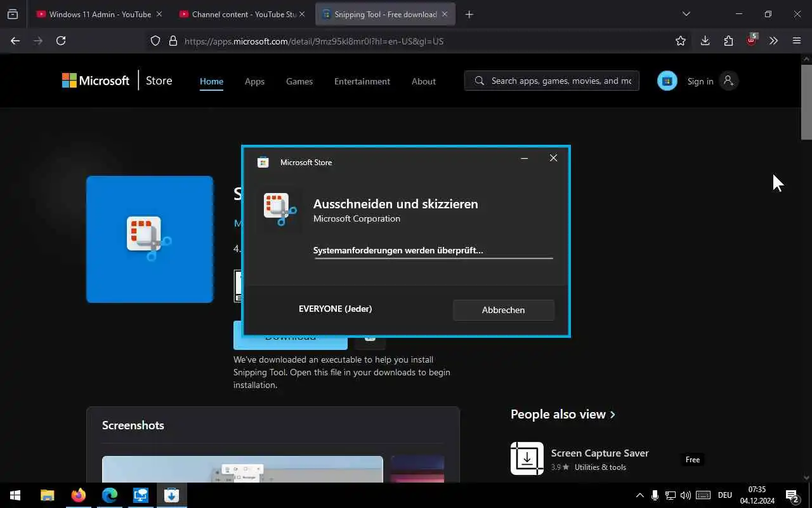Viewport: 812px width, 508px height.
Task: Open the Windows Start menu
Action: tap(15, 495)
